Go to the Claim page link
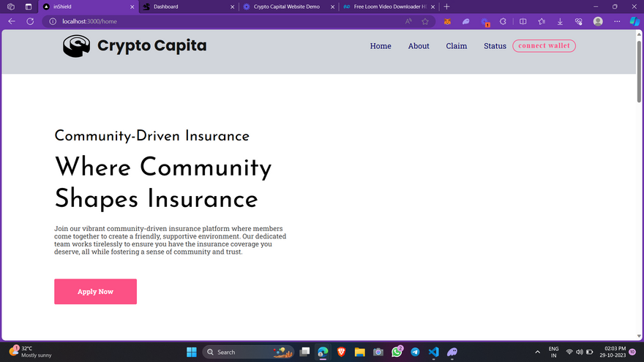This screenshot has height=362, width=644. (x=457, y=46)
